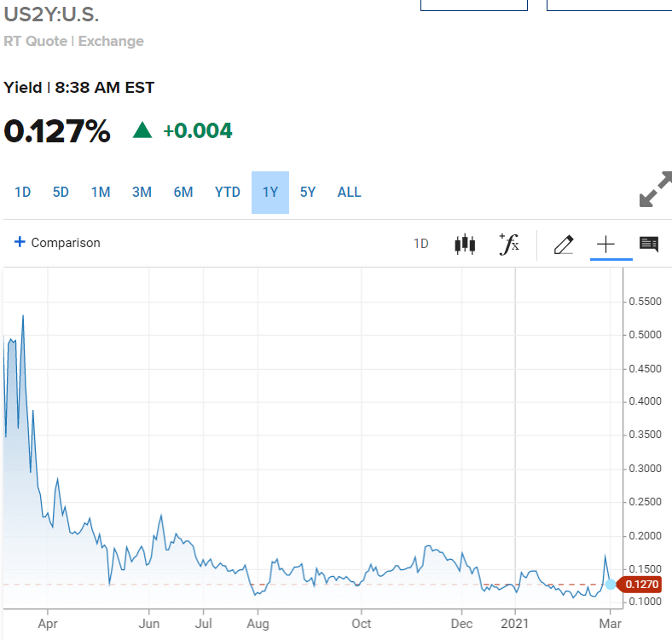Switch to the 3M range
672x640 pixels.
(x=142, y=193)
